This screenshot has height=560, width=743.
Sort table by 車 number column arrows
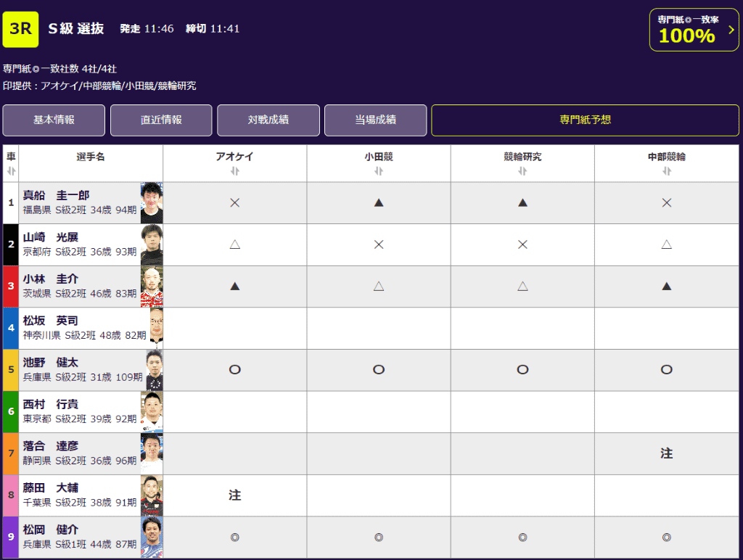click(x=11, y=171)
